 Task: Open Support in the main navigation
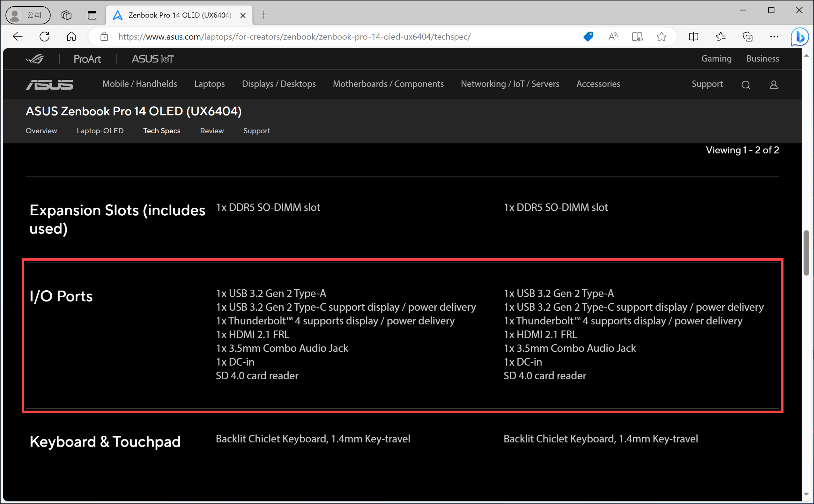pos(707,84)
